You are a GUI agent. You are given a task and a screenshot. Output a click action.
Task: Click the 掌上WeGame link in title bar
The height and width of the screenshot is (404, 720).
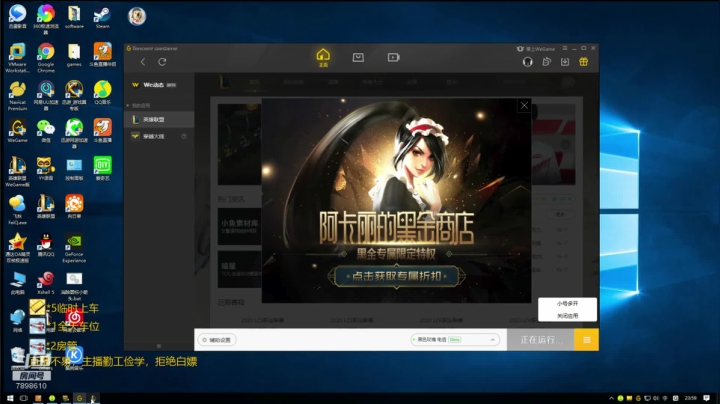click(x=536, y=49)
